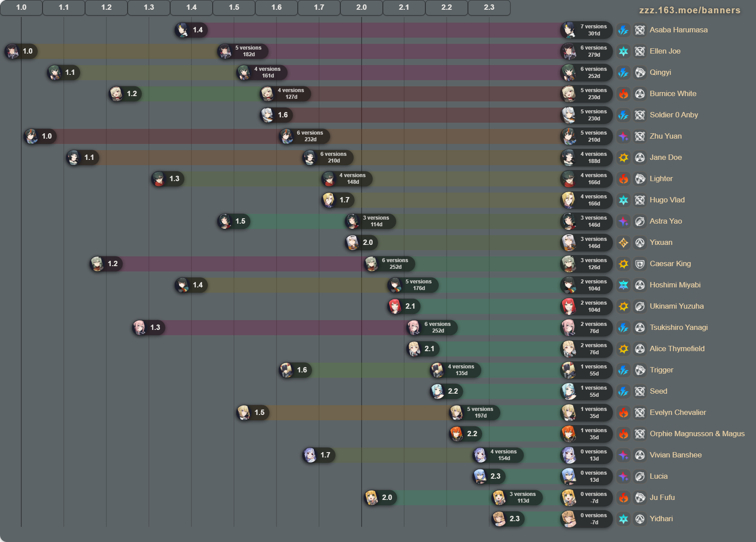Click the stun specialty icon next to Trigger
This screenshot has width=756, height=542.
click(x=640, y=370)
